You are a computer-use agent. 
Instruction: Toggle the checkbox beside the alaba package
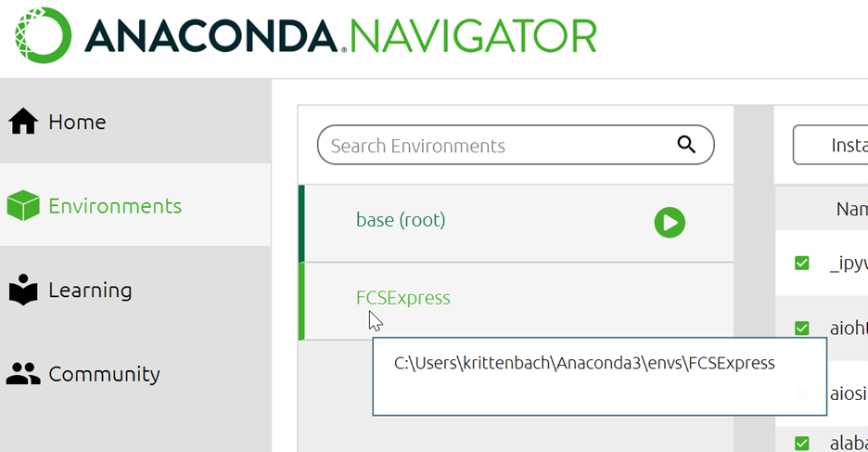(x=802, y=443)
